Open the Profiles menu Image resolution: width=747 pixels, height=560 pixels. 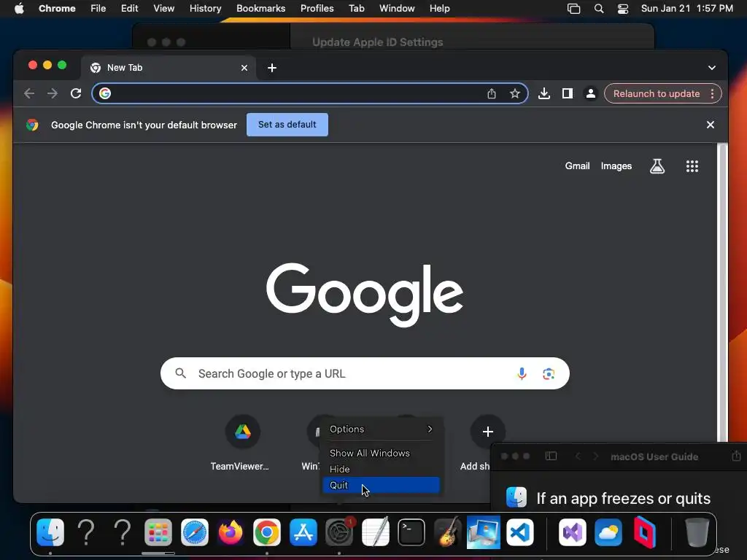(x=317, y=9)
